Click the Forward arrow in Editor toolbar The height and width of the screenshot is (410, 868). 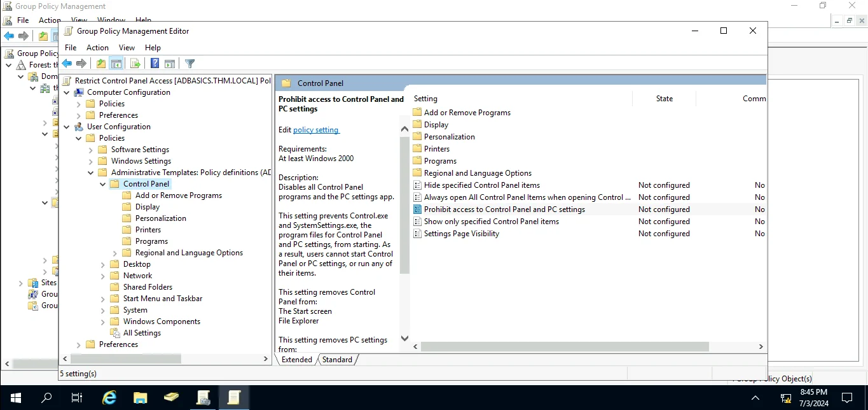(81, 64)
